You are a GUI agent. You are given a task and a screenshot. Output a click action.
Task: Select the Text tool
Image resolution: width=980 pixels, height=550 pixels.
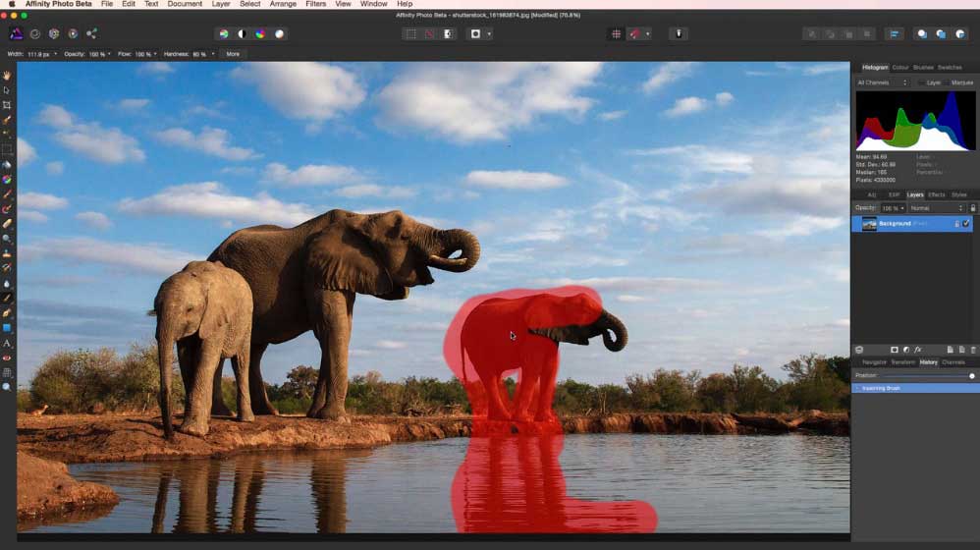(7, 343)
